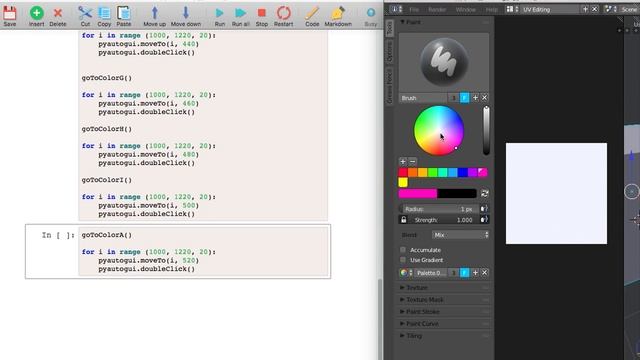This screenshot has height=360, width=640.
Task: Open the Blender File menu
Action: tap(414, 9)
